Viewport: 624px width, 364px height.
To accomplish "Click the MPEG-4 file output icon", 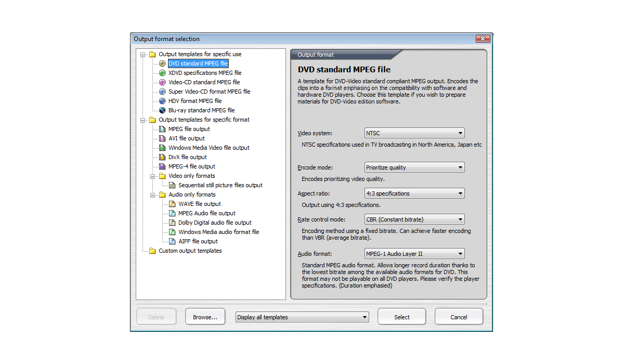I will 162,166.
